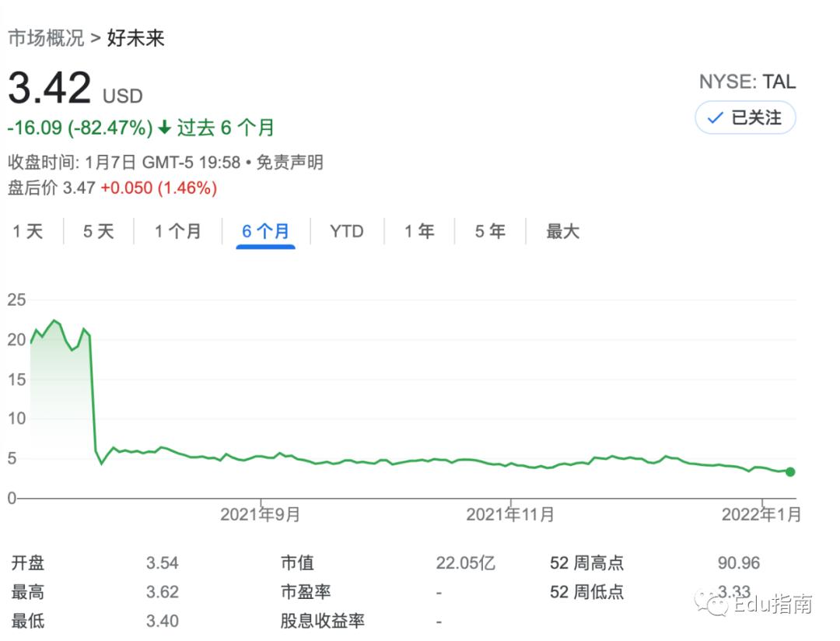The width and height of the screenshot is (840, 641).
Task: Select the 1 天 time range tab
Action: [28, 232]
